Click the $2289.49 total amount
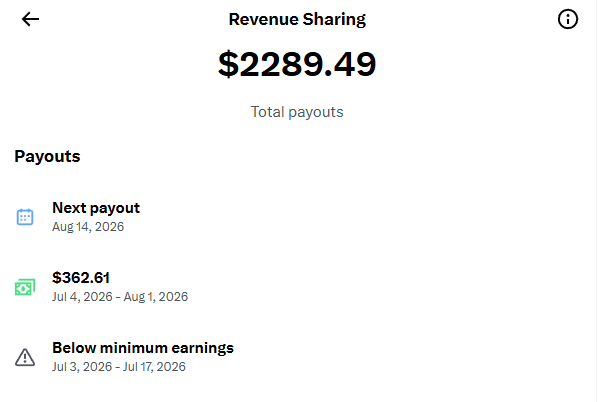615x402 pixels. 297,64
